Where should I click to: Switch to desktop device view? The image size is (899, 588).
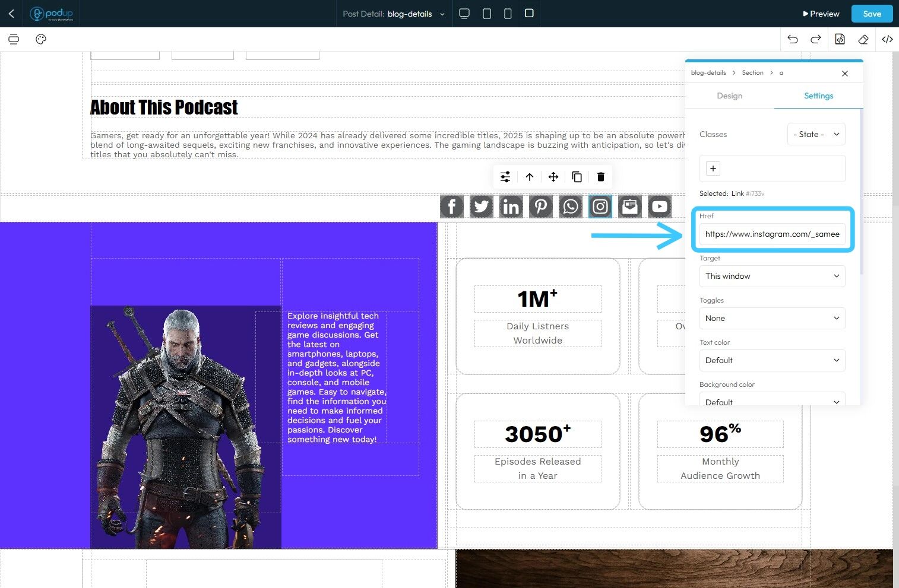click(x=464, y=14)
